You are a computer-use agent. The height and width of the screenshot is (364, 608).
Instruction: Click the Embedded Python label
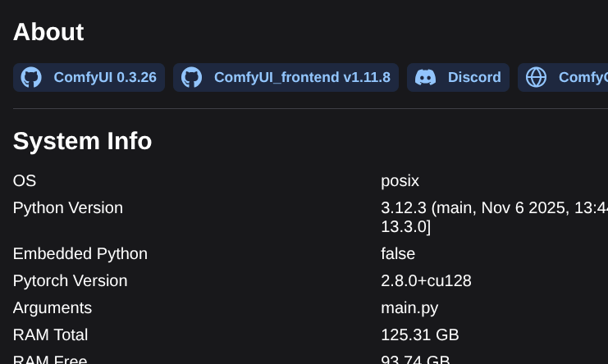click(80, 254)
